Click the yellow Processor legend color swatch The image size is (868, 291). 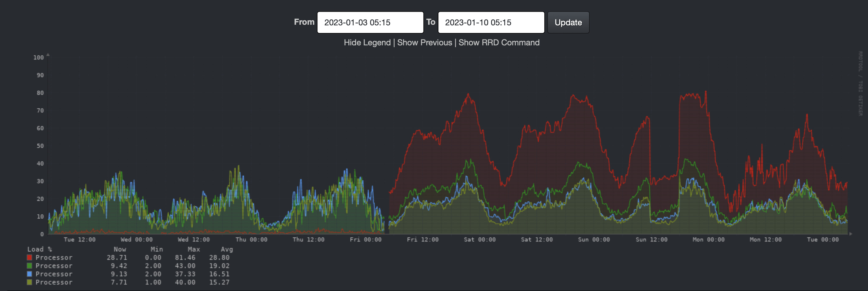click(29, 282)
